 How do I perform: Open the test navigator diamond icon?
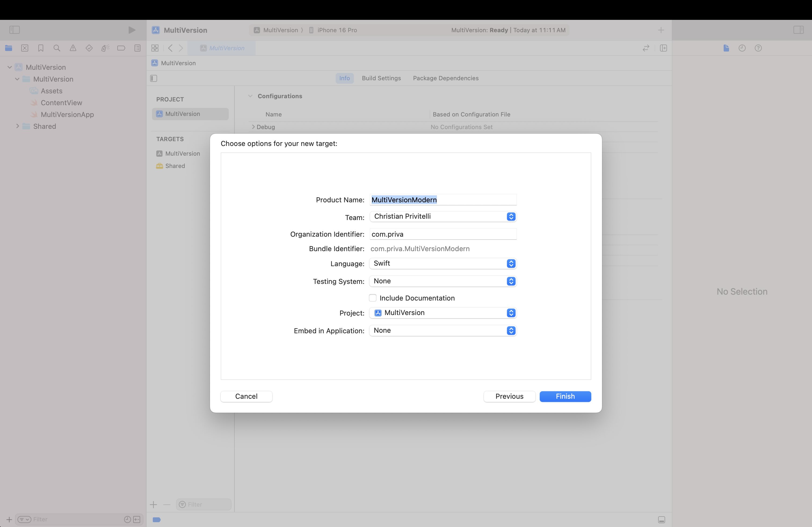click(x=89, y=48)
